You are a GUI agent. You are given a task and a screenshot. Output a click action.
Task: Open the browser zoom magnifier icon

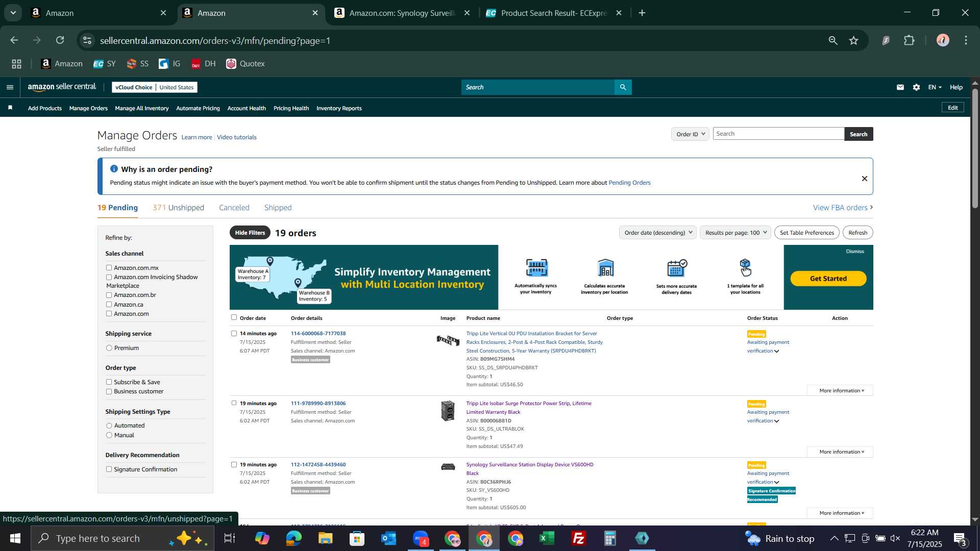[x=833, y=40]
